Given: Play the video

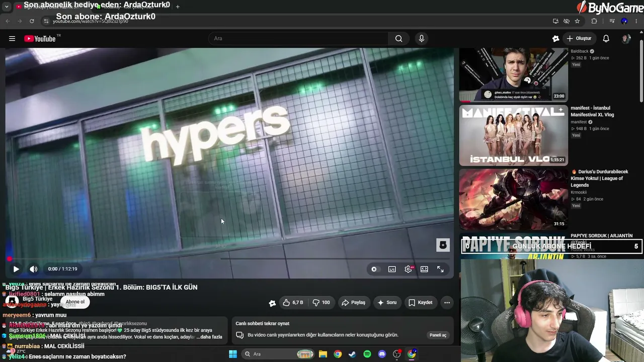Looking at the screenshot, I should [16, 269].
